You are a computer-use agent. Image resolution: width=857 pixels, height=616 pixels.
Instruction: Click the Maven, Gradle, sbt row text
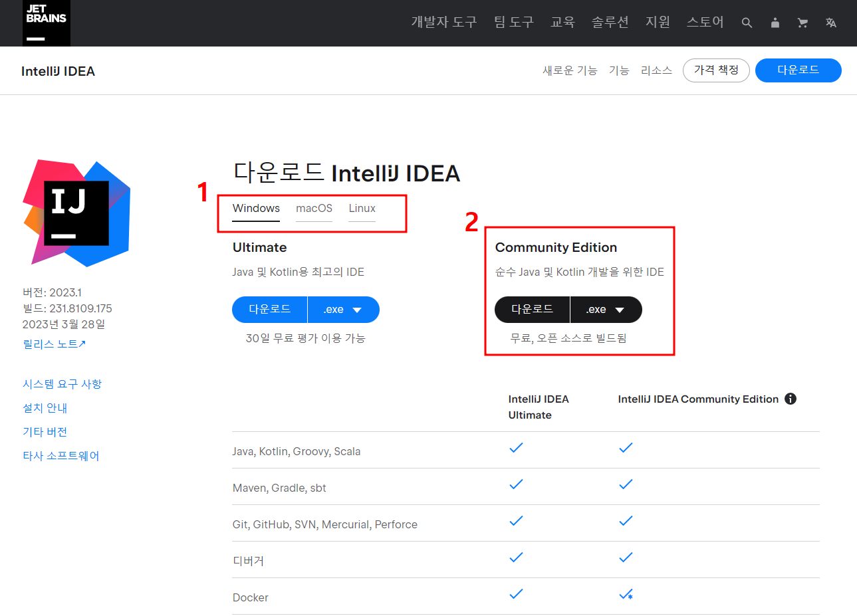coord(279,488)
